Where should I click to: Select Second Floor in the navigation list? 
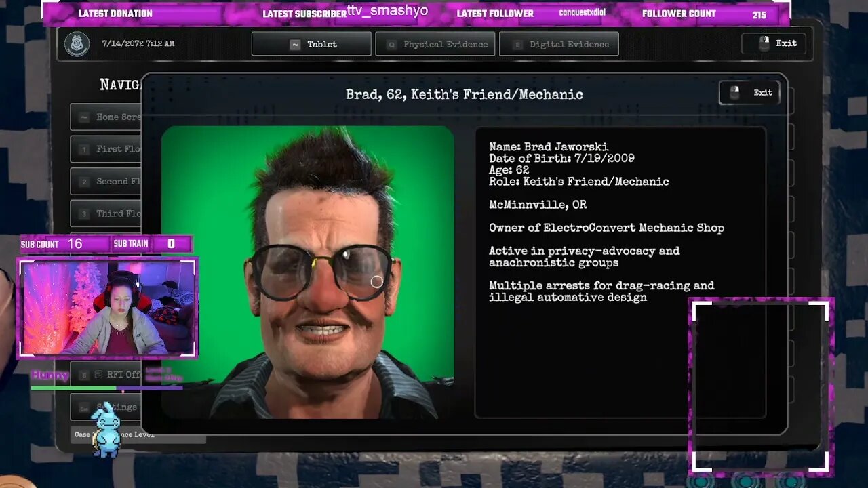pos(106,182)
